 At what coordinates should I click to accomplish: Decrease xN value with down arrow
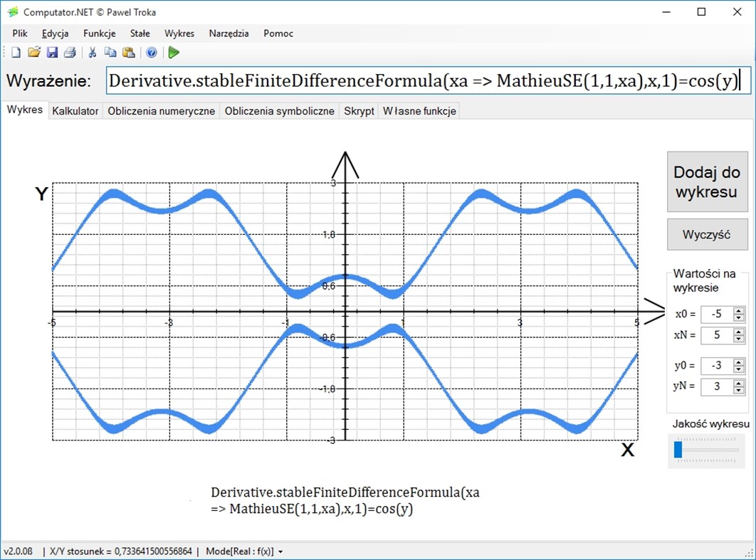(739, 338)
